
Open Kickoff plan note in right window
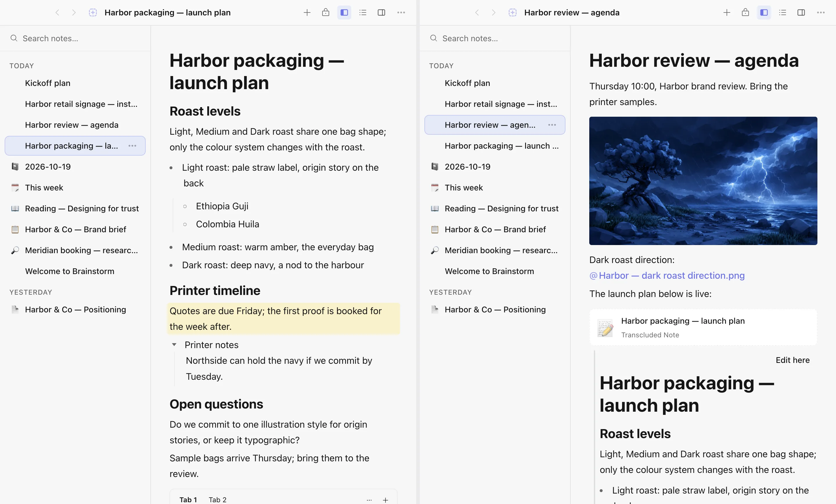[x=495, y=83]
